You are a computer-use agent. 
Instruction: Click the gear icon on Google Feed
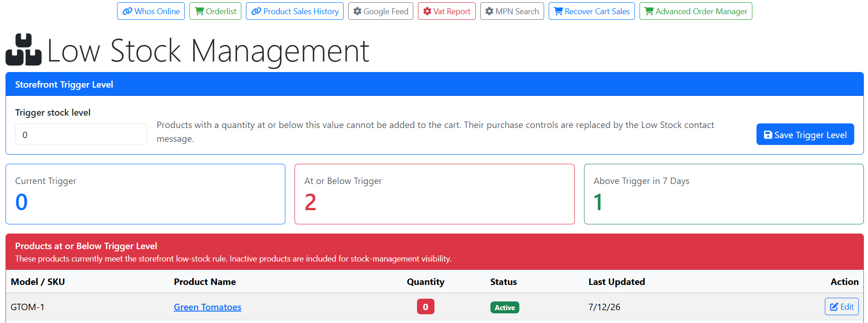point(357,11)
